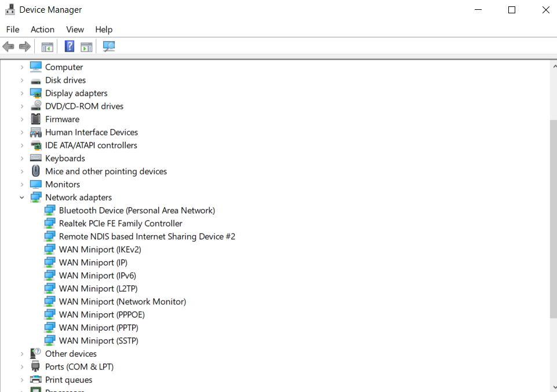Click the Disk drives category icon
The image size is (557, 392).
pos(35,81)
